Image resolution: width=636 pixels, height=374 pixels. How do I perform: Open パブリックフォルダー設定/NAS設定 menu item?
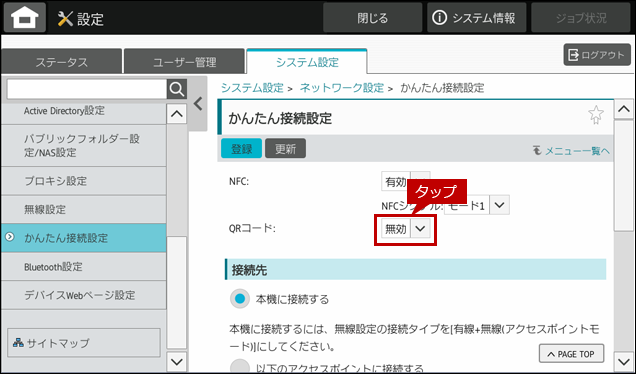click(x=84, y=145)
